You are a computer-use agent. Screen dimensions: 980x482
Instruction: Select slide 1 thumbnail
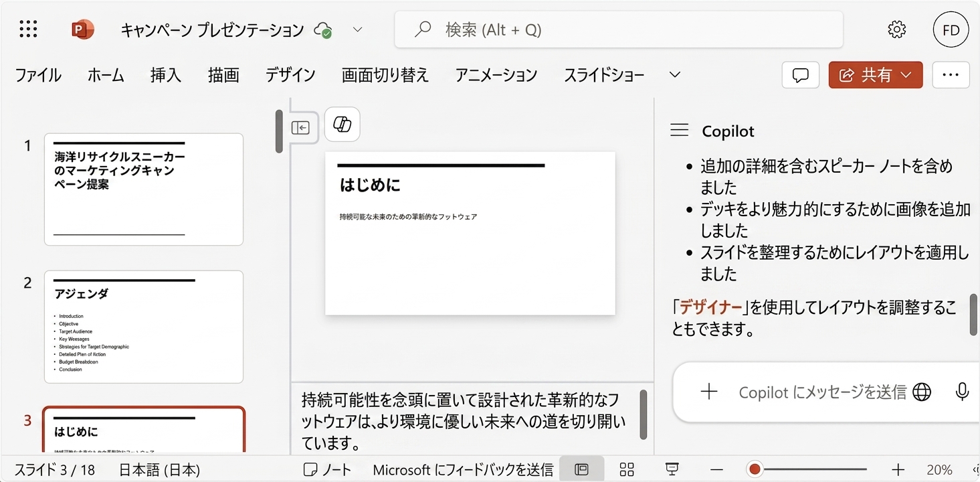(x=144, y=189)
